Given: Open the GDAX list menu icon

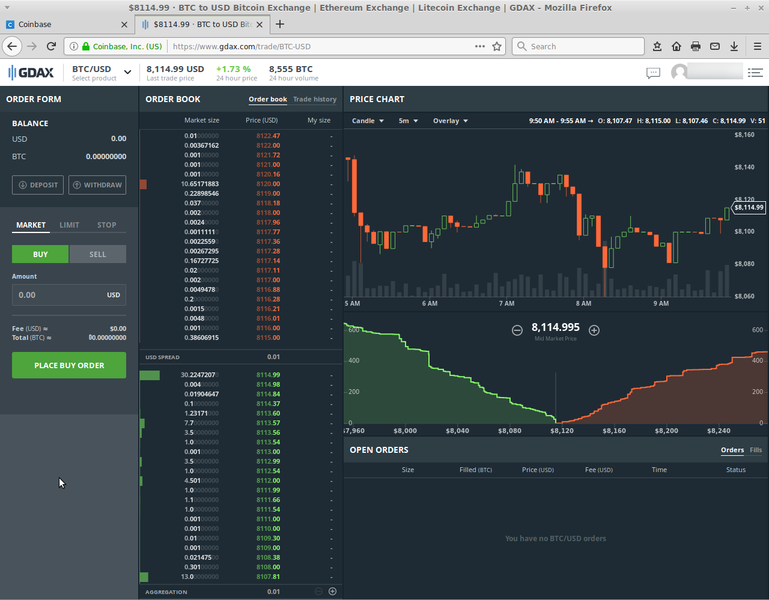Looking at the screenshot, I should pyautogui.click(x=755, y=73).
